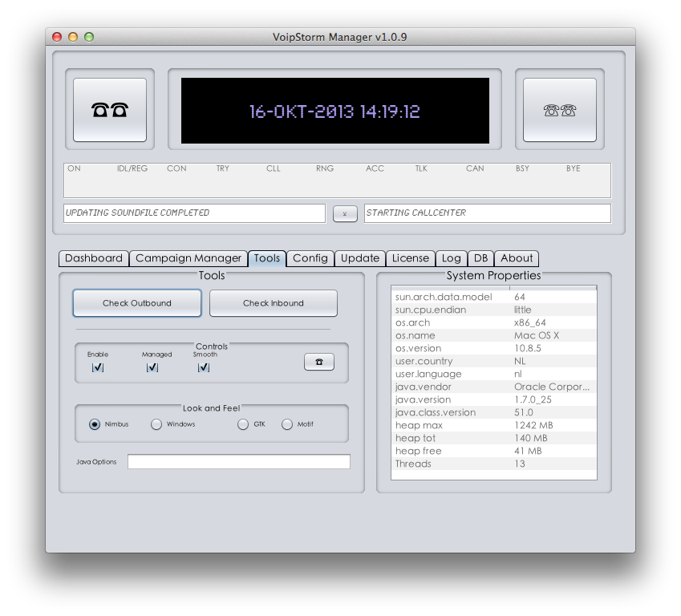Open the License tab
This screenshot has width=681, height=616.
click(411, 258)
